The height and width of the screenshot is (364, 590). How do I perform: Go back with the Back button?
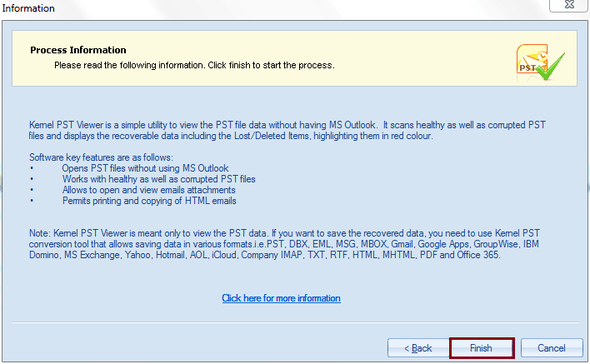tap(417, 347)
